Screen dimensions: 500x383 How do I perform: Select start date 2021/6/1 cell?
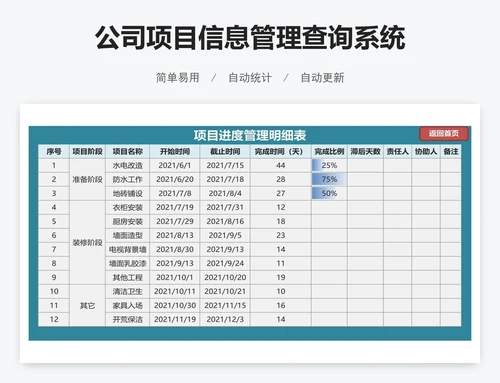coord(175,165)
